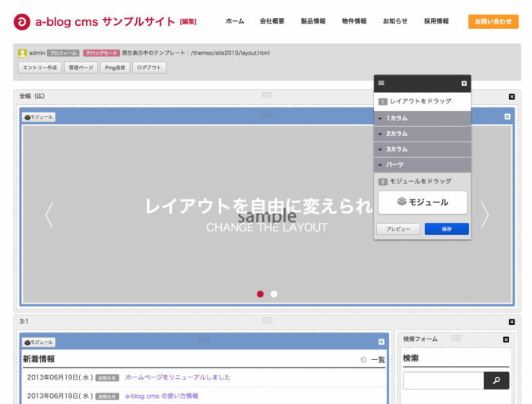This screenshot has height=404, width=532.
Task: Click the search magnifier button
Action: tap(496, 380)
